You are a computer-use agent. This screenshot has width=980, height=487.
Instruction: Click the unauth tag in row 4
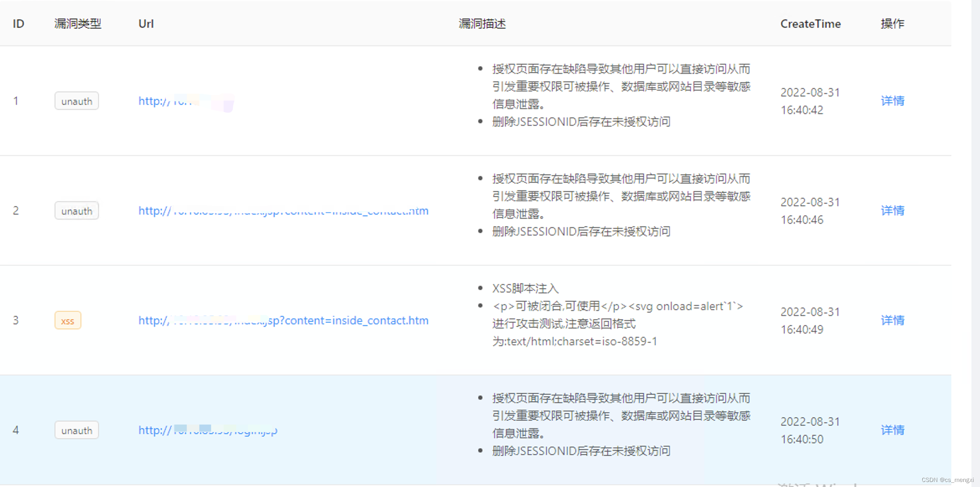point(77,431)
